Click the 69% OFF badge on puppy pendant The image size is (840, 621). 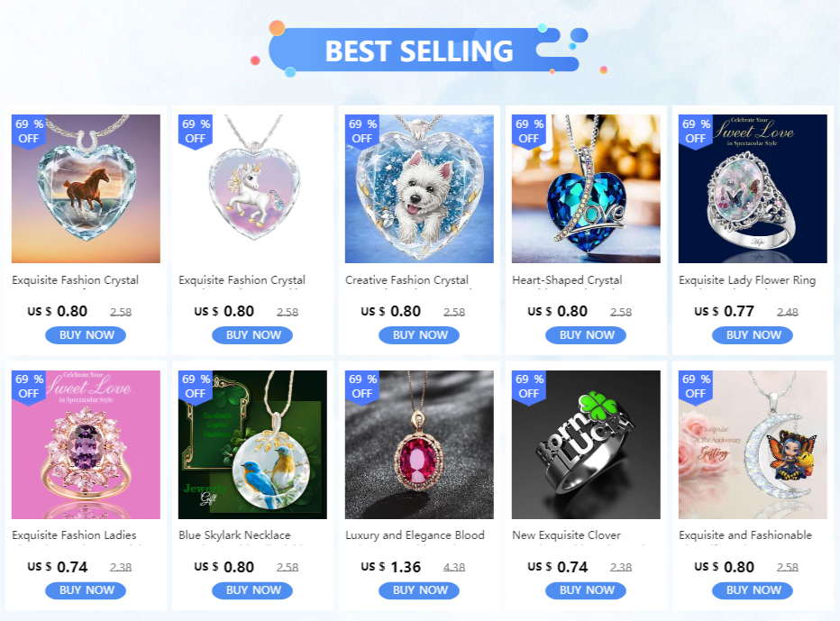(x=362, y=132)
